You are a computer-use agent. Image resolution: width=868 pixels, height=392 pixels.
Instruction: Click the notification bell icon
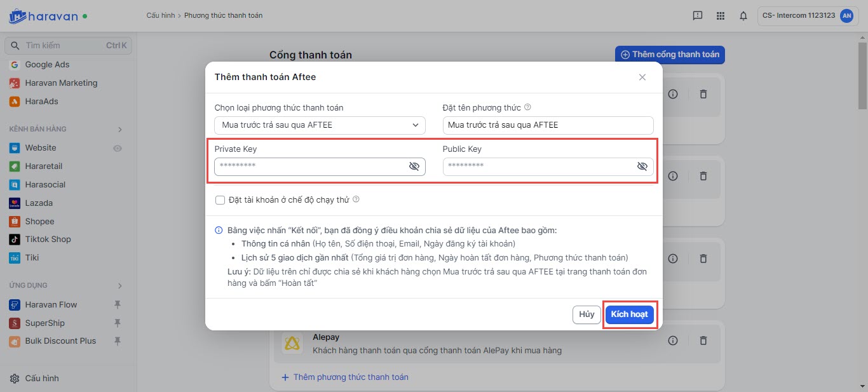743,16
